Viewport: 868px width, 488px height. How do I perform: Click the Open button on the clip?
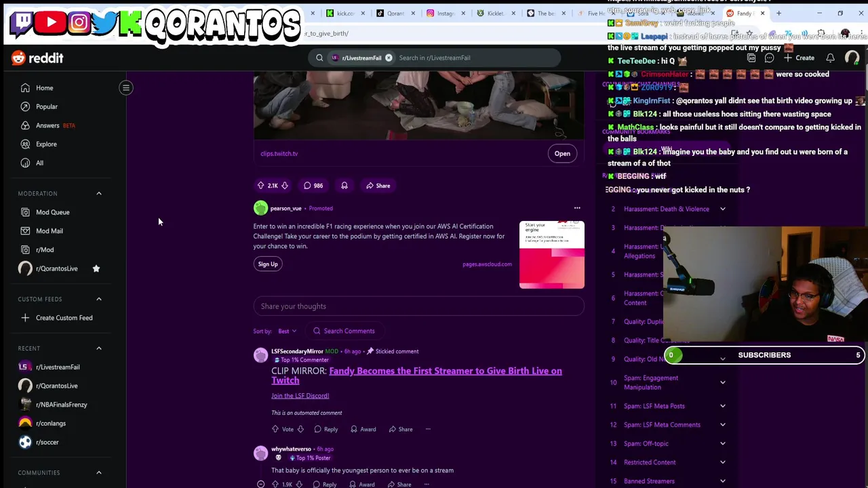coord(562,154)
